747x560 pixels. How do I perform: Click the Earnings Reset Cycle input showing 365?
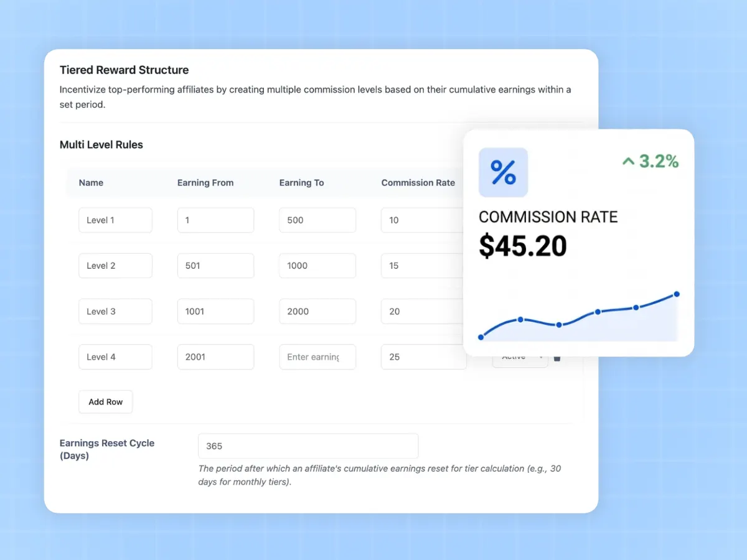pyautogui.click(x=308, y=446)
